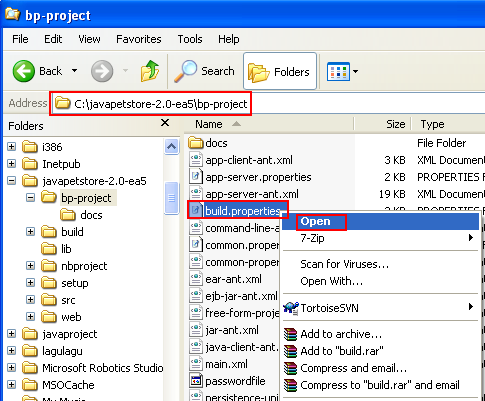485x401 pixels.
Task: Click the main.xml file icon
Action: click(196, 363)
